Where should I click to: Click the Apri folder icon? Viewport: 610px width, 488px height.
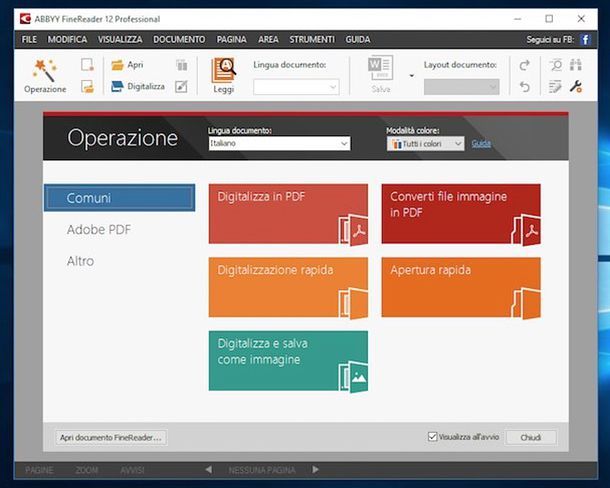tap(117, 65)
